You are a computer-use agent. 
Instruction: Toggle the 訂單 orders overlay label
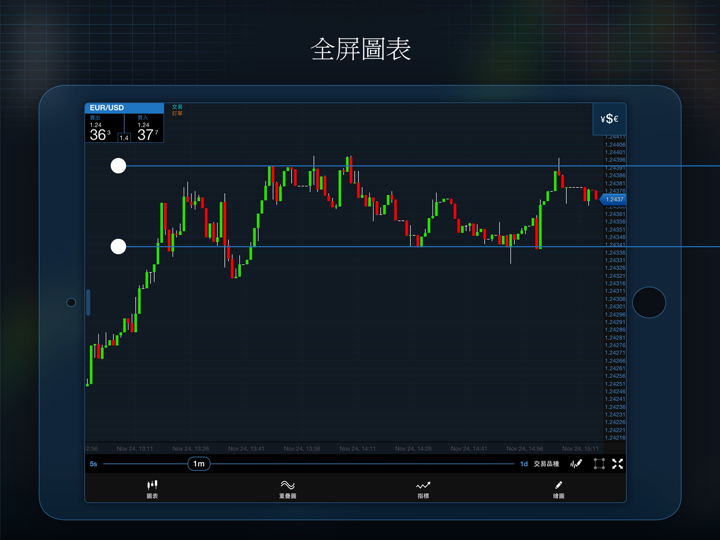(x=177, y=114)
